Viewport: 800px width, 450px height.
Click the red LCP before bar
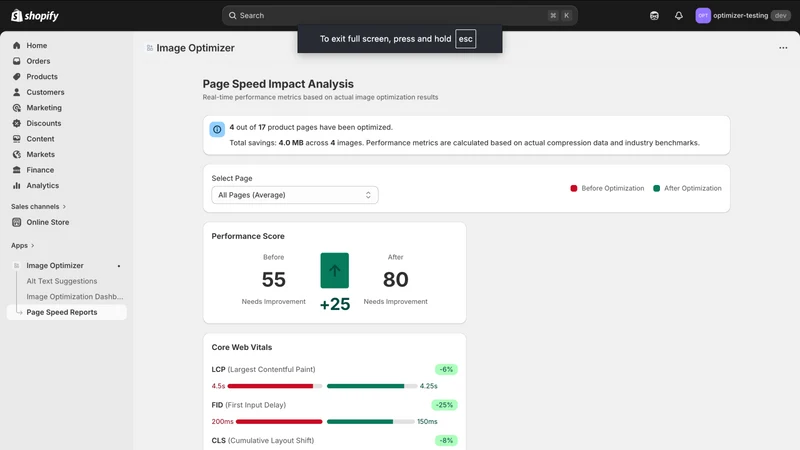point(270,386)
